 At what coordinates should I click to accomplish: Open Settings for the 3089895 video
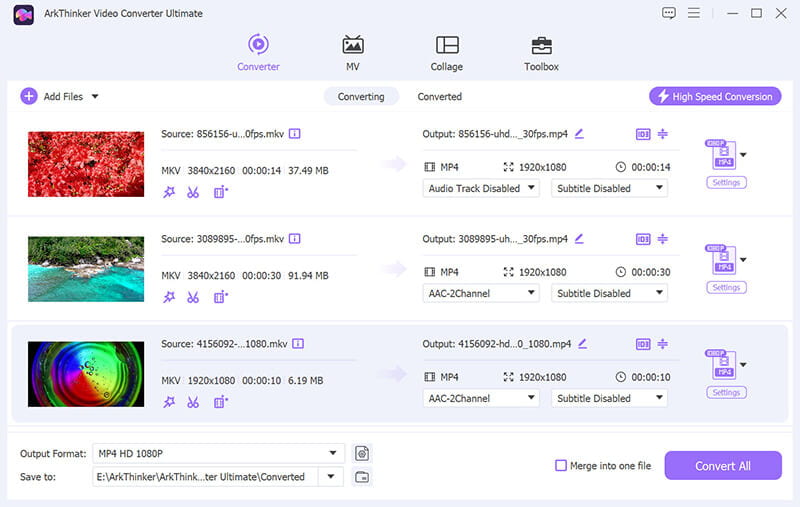click(726, 288)
